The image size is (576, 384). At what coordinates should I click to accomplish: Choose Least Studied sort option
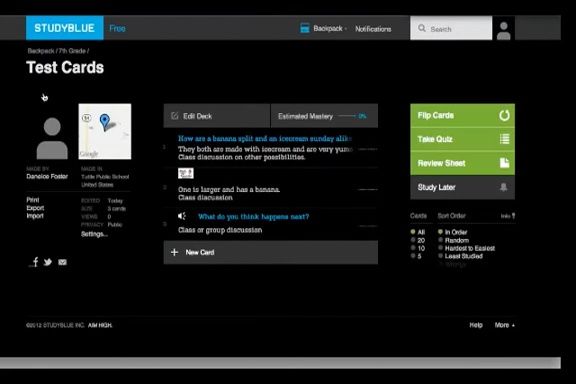(440, 256)
